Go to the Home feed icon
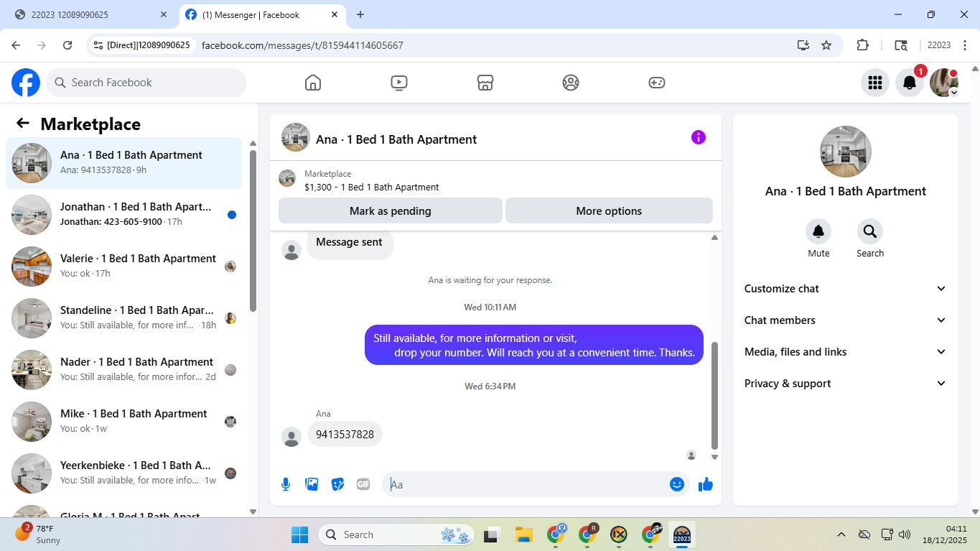Image resolution: width=980 pixels, height=551 pixels. pos(313,83)
